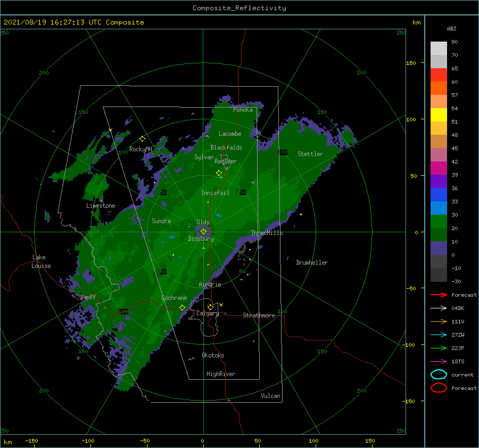
Task: Click the Sylvan label
Action: [204, 157]
